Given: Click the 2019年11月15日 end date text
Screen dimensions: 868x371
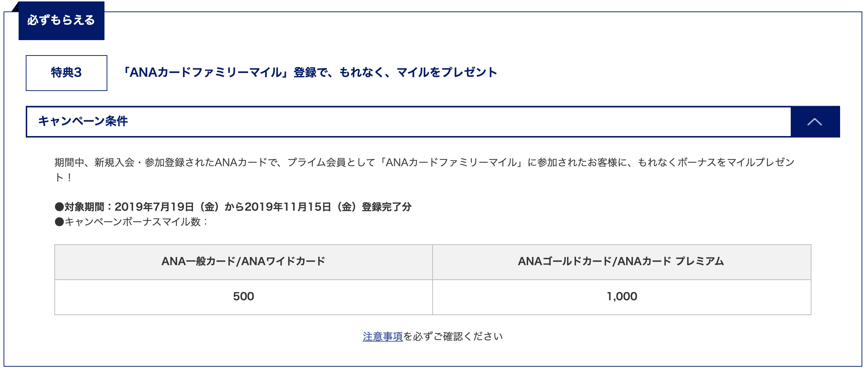Looking at the screenshot, I should tap(288, 207).
